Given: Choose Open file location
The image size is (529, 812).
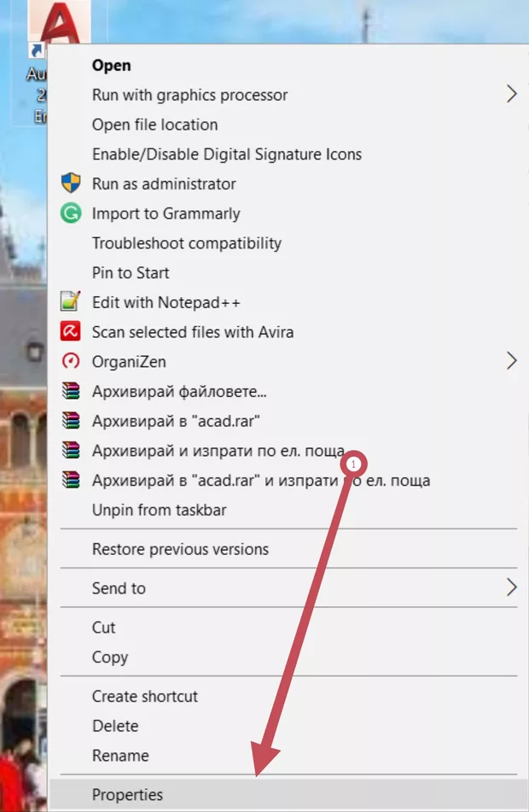Looking at the screenshot, I should click(x=154, y=125).
